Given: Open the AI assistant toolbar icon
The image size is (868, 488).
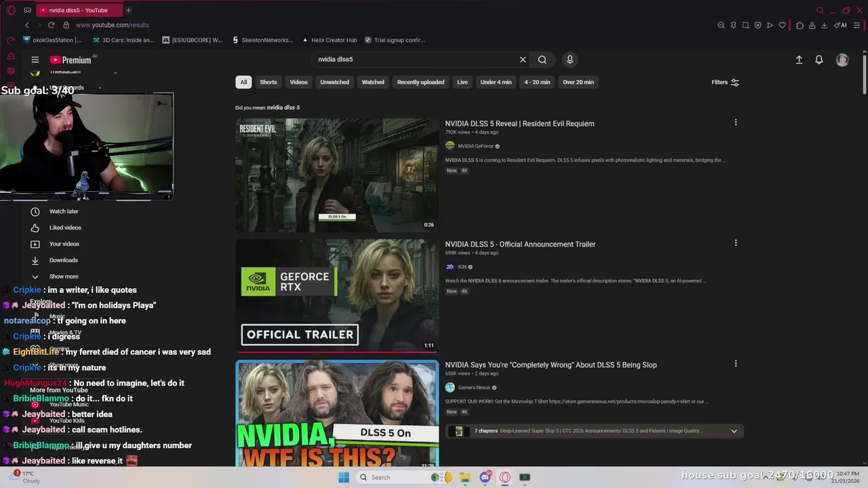Looking at the screenshot, I should (841, 25).
